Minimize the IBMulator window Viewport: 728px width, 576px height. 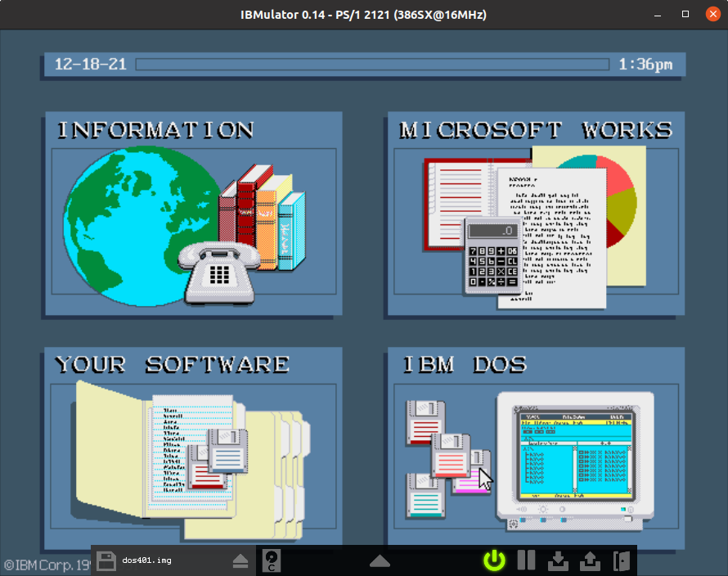point(658,15)
